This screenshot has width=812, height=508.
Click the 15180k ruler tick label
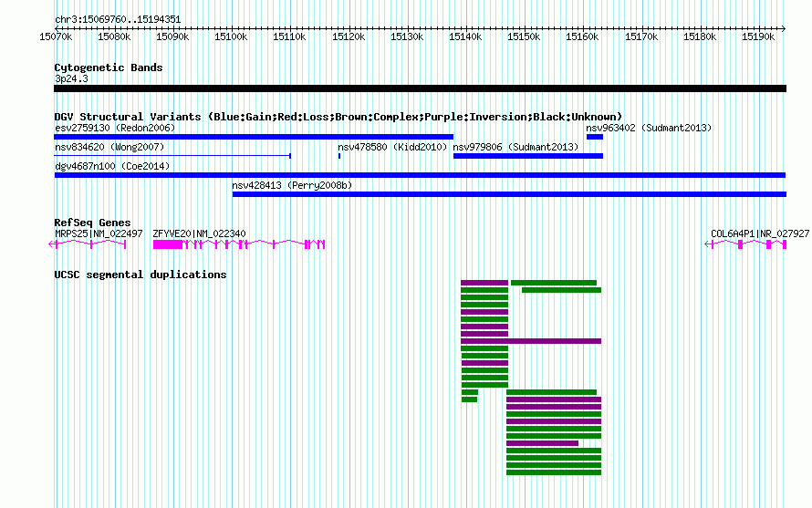(x=700, y=36)
